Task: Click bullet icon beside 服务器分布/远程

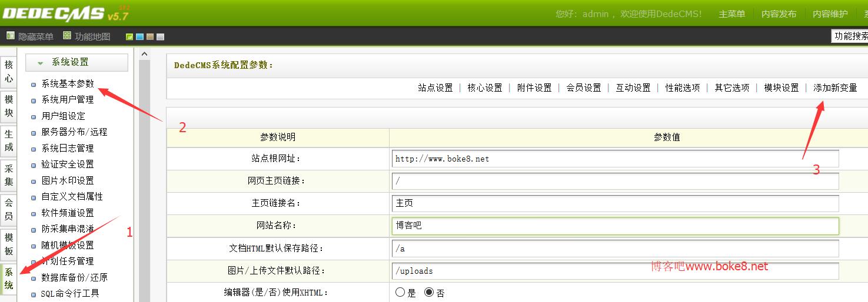Action: point(34,133)
